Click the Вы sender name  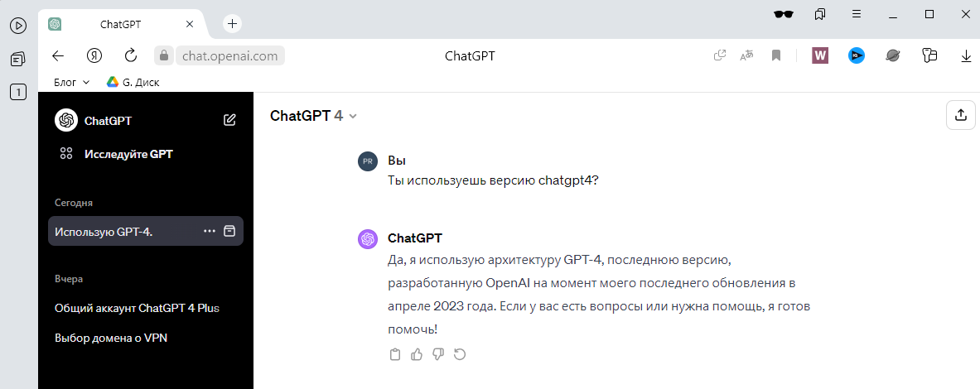pyautogui.click(x=397, y=161)
